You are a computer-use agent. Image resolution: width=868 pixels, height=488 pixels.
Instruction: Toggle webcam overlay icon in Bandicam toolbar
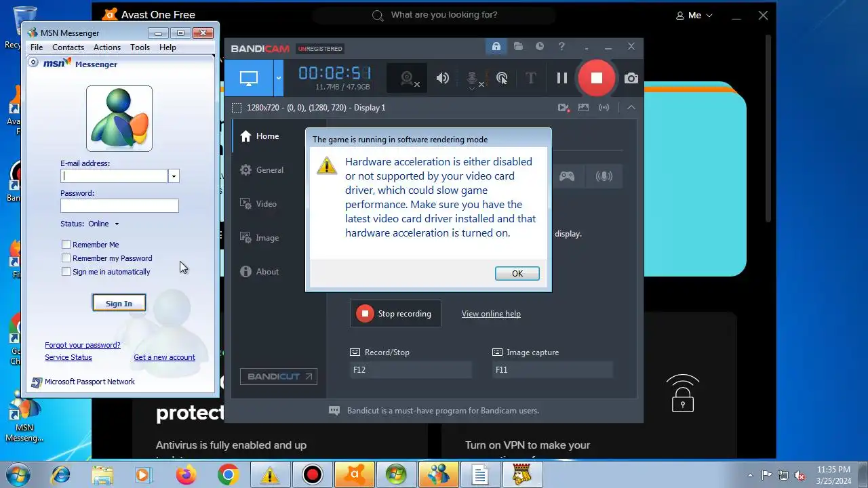click(407, 79)
